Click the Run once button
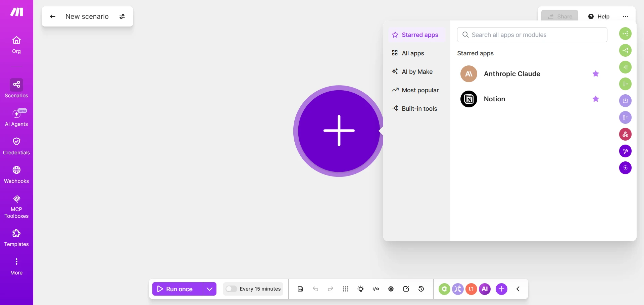The height and width of the screenshot is (305, 644). 178,289
